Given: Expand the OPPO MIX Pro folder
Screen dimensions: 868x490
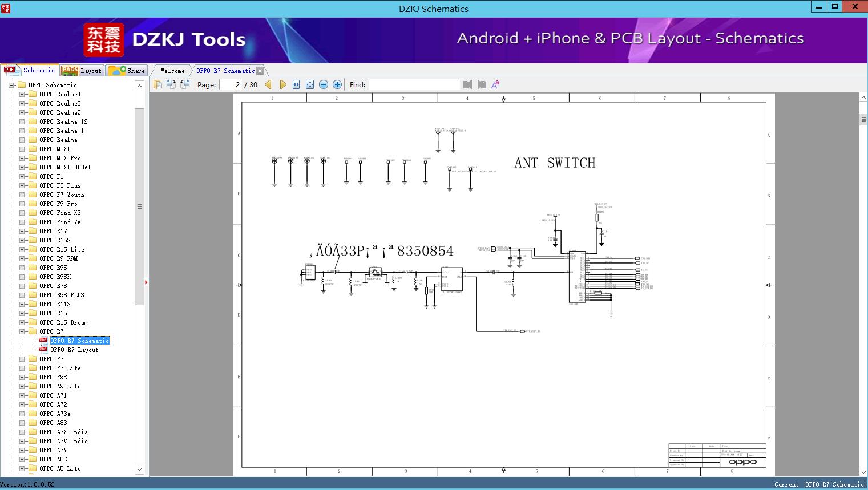Looking at the screenshot, I should coord(22,158).
